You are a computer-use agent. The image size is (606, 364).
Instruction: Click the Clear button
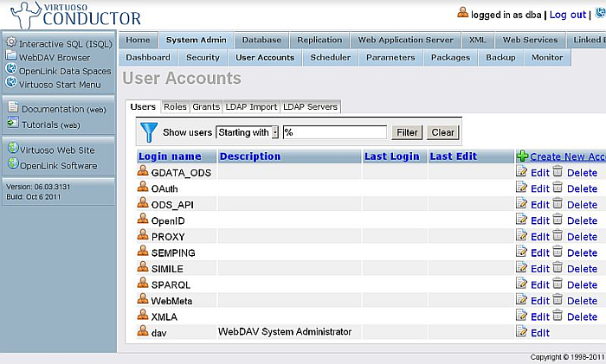(x=443, y=133)
